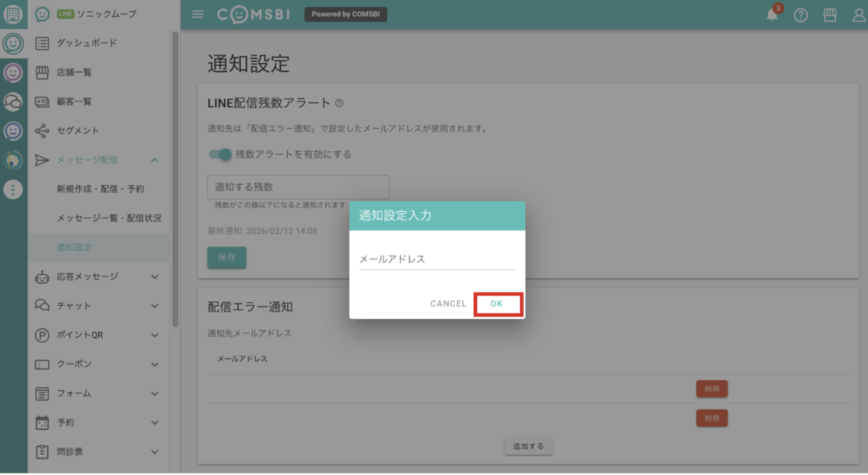Collapse the メッセージ配信 menu section
868x475 pixels.
(x=154, y=160)
